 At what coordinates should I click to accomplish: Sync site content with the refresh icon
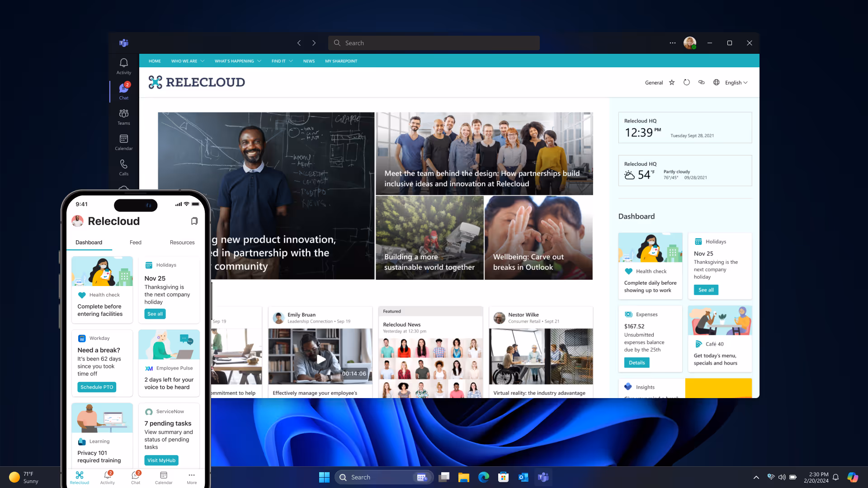[x=687, y=82]
